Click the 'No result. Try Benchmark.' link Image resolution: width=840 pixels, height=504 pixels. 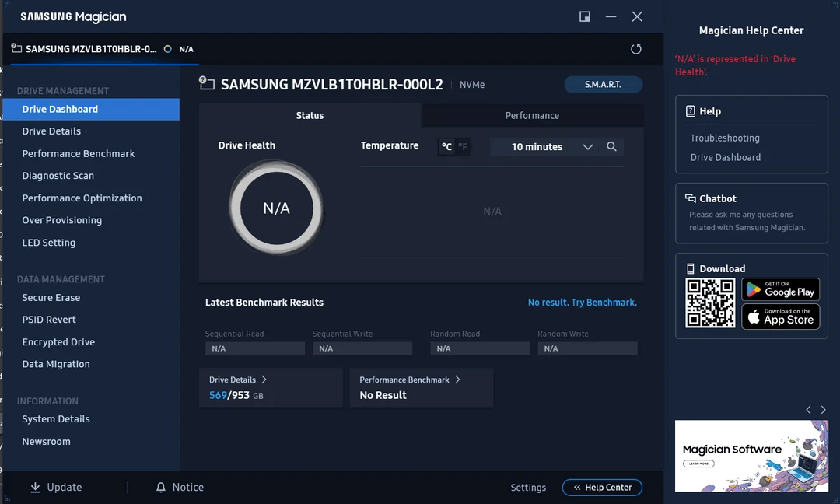(582, 303)
